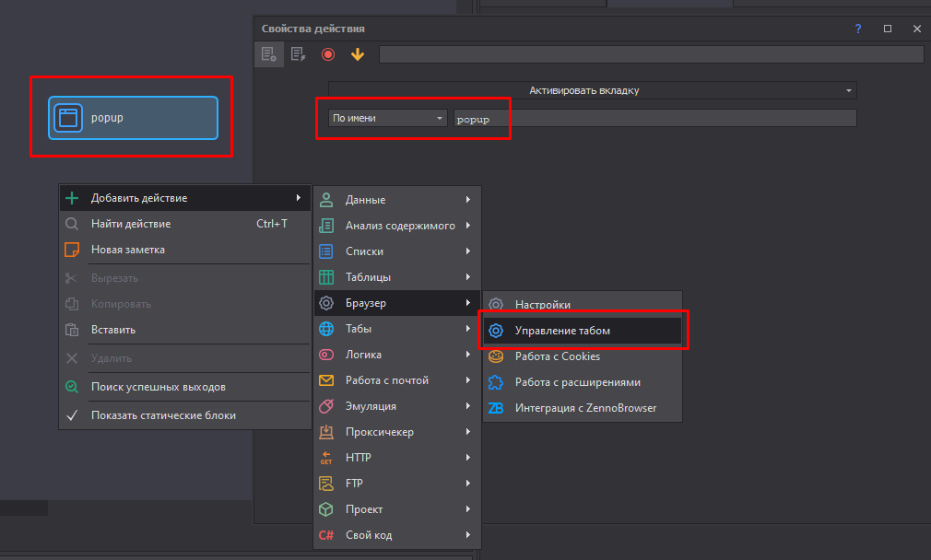Click the orange down arrow toolbar icon
The height and width of the screenshot is (560, 931).
click(x=358, y=54)
